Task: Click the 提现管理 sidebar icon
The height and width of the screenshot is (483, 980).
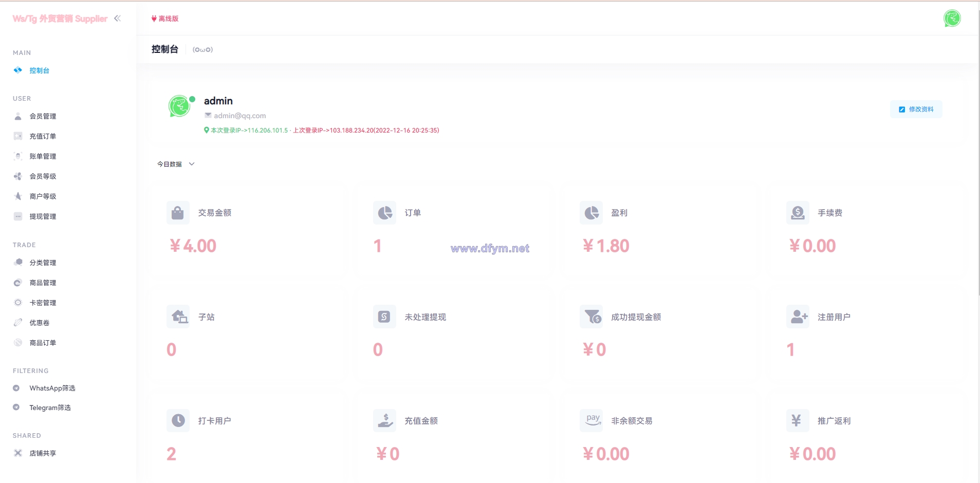Action: [18, 216]
